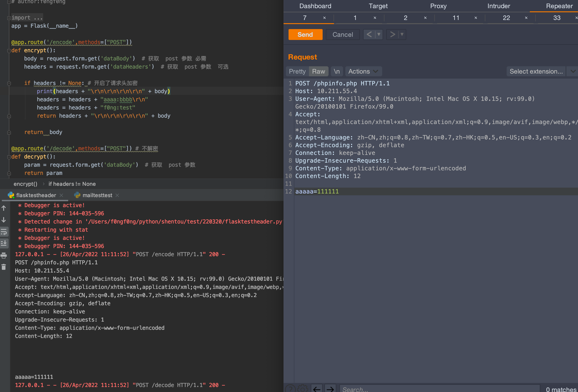The image size is (578, 392).
Task: Toggle soft-wrap in run console
Action: 4,232
